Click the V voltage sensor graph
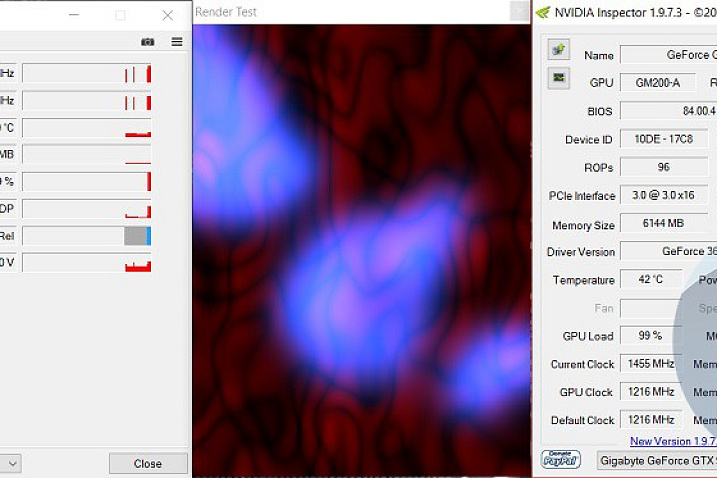This screenshot has width=717, height=478. tap(87, 263)
